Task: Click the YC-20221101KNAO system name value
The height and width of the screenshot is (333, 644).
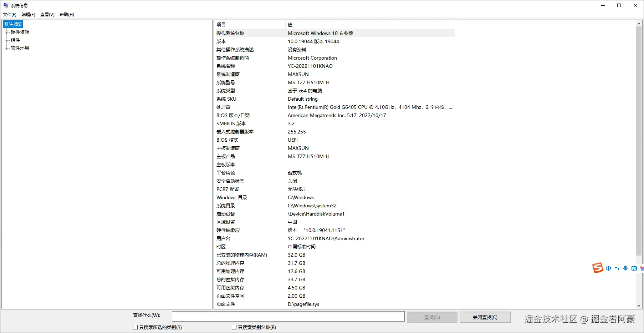Action: point(310,66)
